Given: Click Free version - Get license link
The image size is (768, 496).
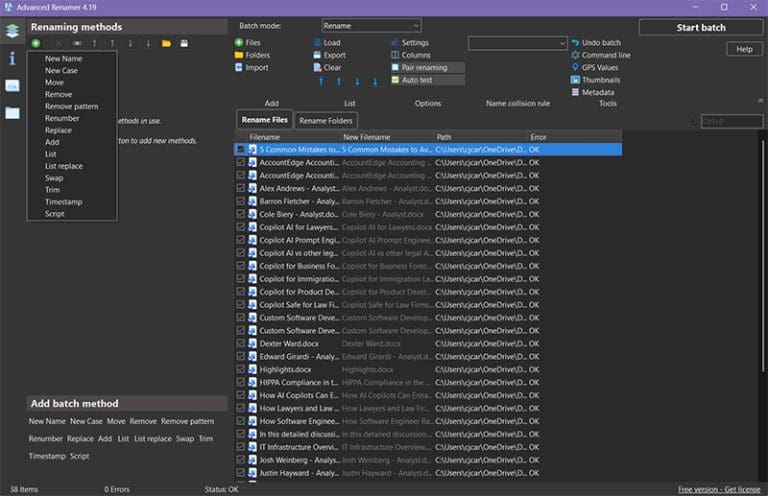Looking at the screenshot, I should coord(719,489).
